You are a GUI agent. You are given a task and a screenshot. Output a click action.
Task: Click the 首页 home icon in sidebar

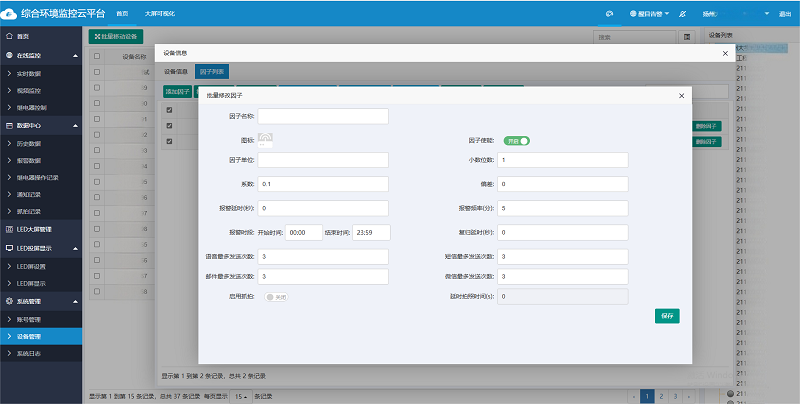point(10,35)
